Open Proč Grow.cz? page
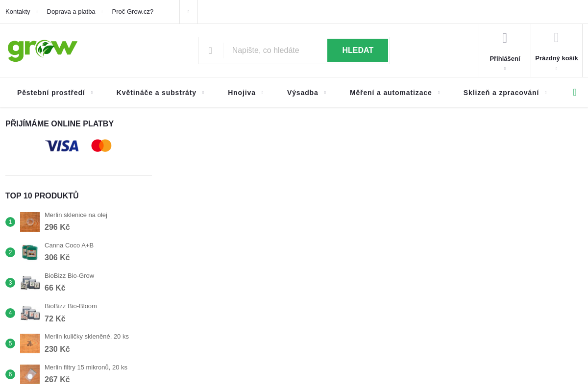The width and height of the screenshot is (588, 392). (133, 12)
